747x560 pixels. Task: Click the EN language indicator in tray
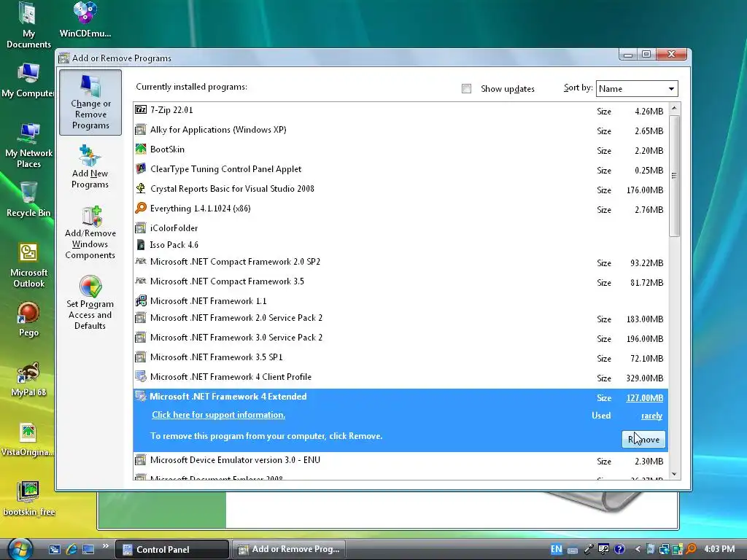pyautogui.click(x=556, y=549)
